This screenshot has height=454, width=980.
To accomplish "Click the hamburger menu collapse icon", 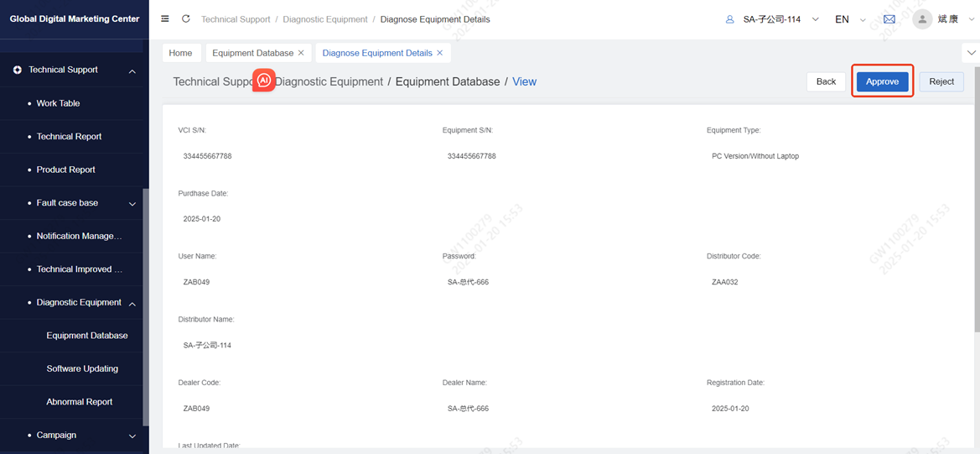I will 165,18.
